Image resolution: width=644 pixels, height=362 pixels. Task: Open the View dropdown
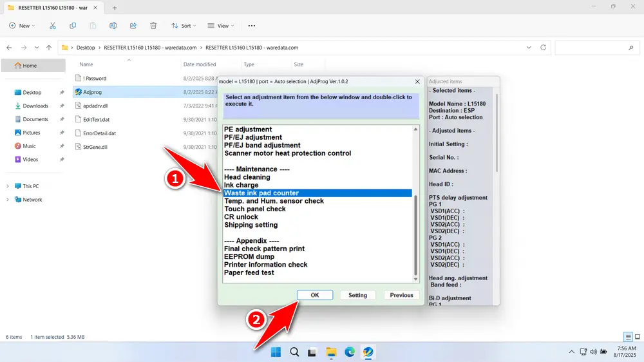coord(220,26)
